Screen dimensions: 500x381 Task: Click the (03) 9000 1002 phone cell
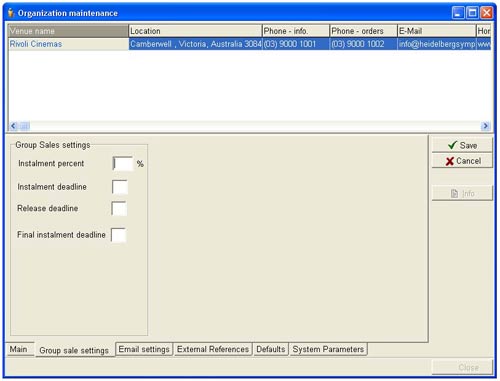click(364, 44)
